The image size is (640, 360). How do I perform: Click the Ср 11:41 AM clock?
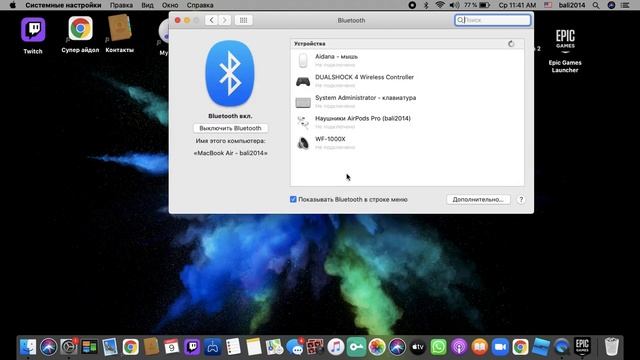pyautogui.click(x=517, y=5)
